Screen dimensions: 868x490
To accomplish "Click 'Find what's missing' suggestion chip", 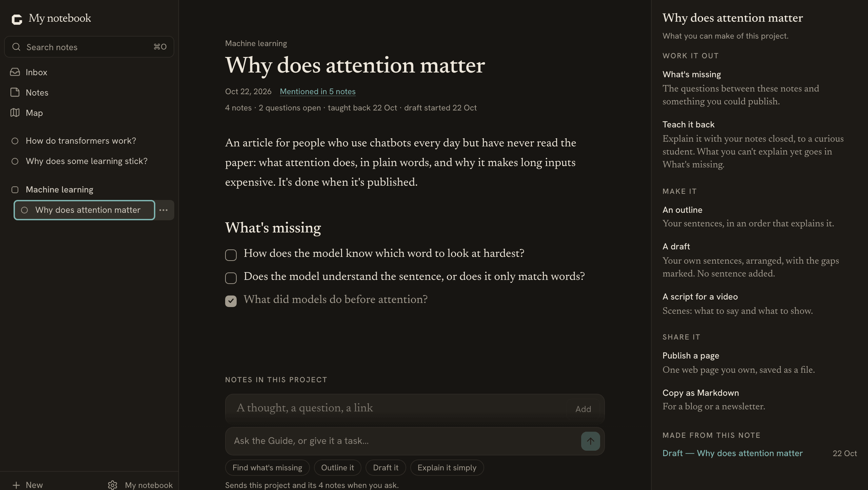I will pos(267,468).
